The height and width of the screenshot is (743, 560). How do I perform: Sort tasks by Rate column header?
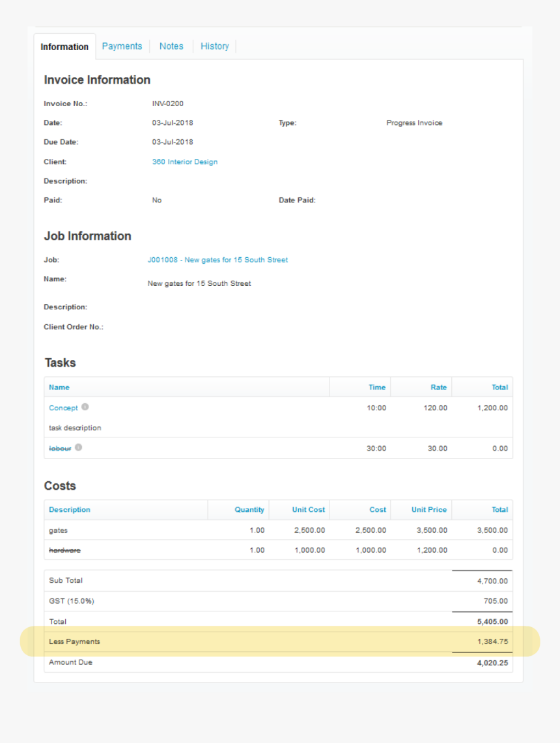pos(438,387)
